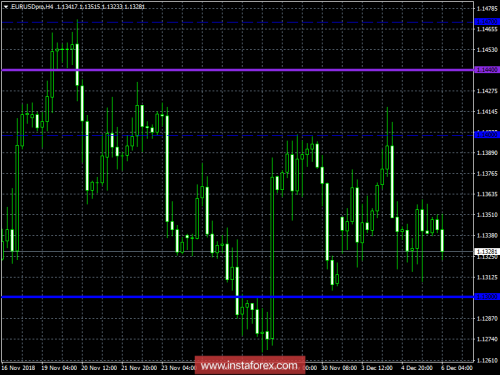Viewport: 500px width, 375px height.
Task: Click the 6 Dec 04:00 time label
Action: point(457,368)
